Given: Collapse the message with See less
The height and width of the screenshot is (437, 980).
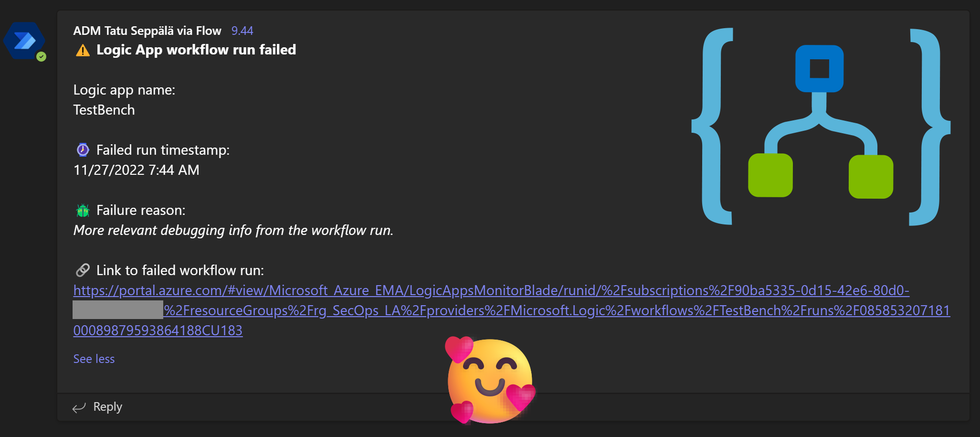Looking at the screenshot, I should tap(94, 359).
